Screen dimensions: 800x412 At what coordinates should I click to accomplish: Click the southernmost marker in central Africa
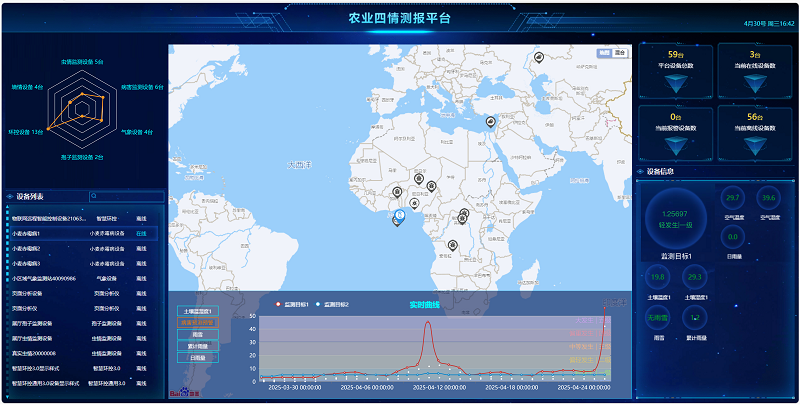452,246
